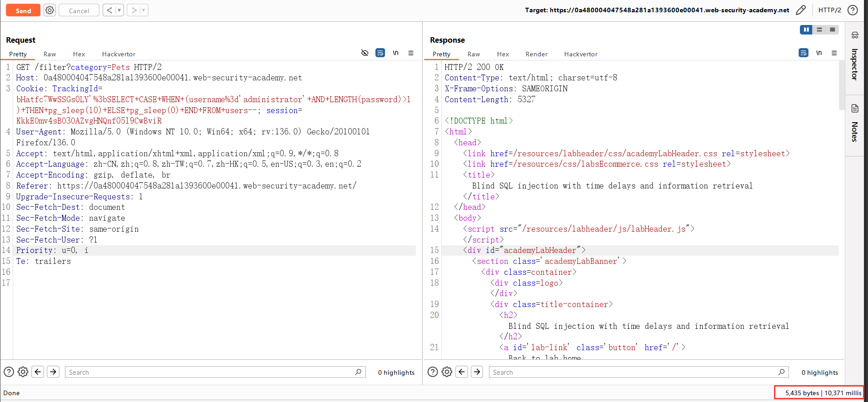The image size is (868, 402).
Task: Open Response Render tab
Action: pos(537,54)
